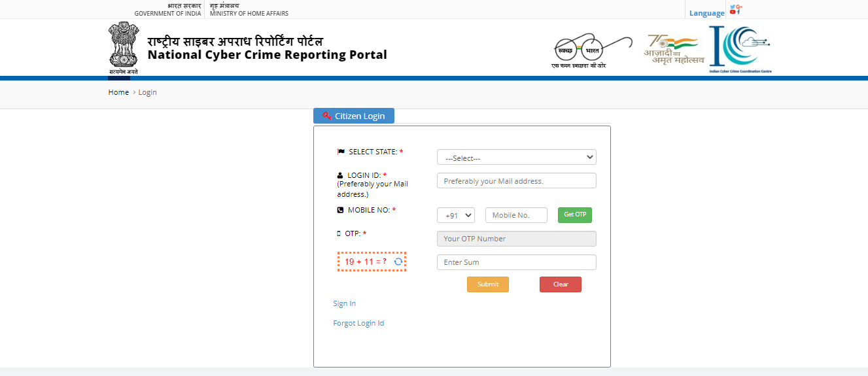Focus the Your OTP Number field
This screenshot has width=868, height=376.
[517, 239]
